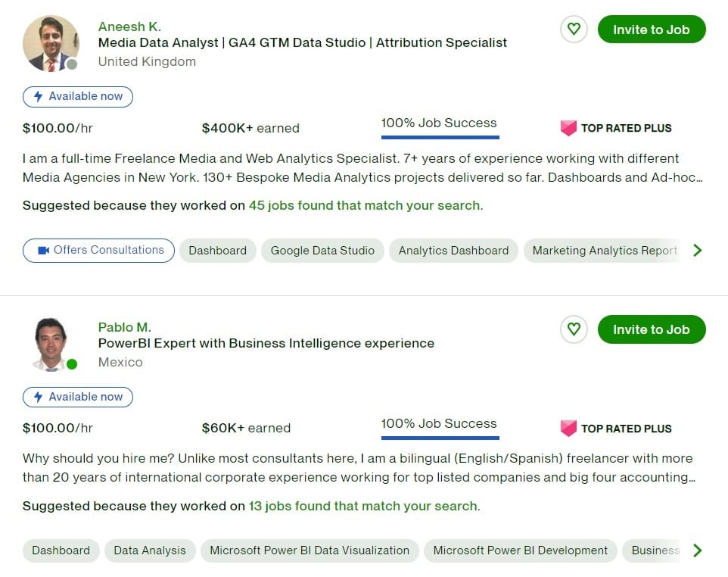Screen dimensions: 728x577
Task: Click video camera icon in Offers Consultations
Action: point(44,250)
